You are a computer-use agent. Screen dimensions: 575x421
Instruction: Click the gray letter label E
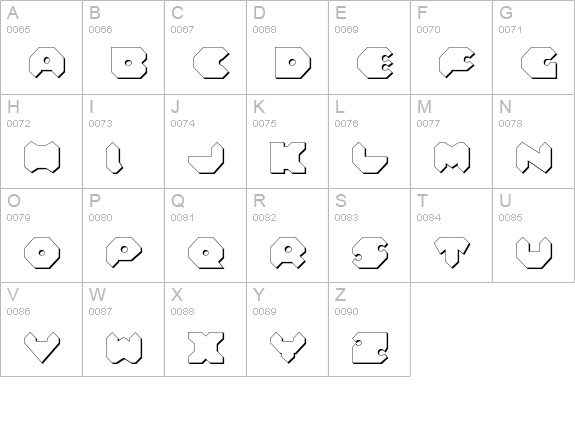click(x=341, y=13)
